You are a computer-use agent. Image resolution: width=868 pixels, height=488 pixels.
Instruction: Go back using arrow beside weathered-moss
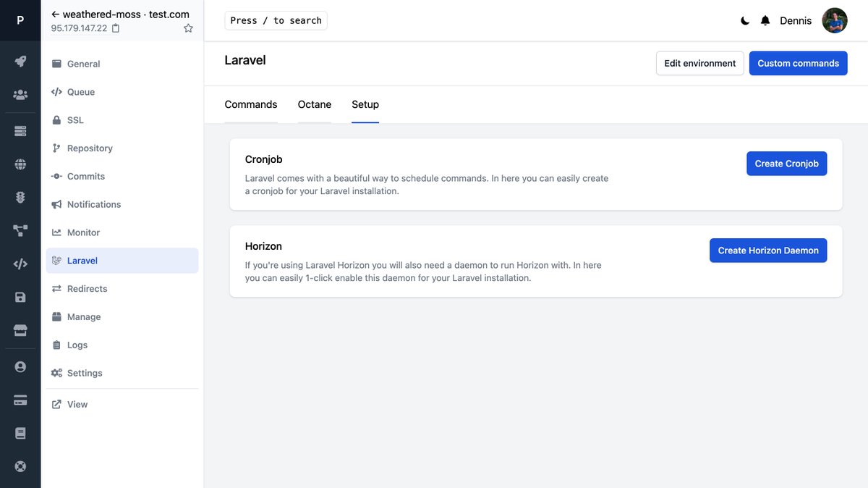click(x=56, y=14)
